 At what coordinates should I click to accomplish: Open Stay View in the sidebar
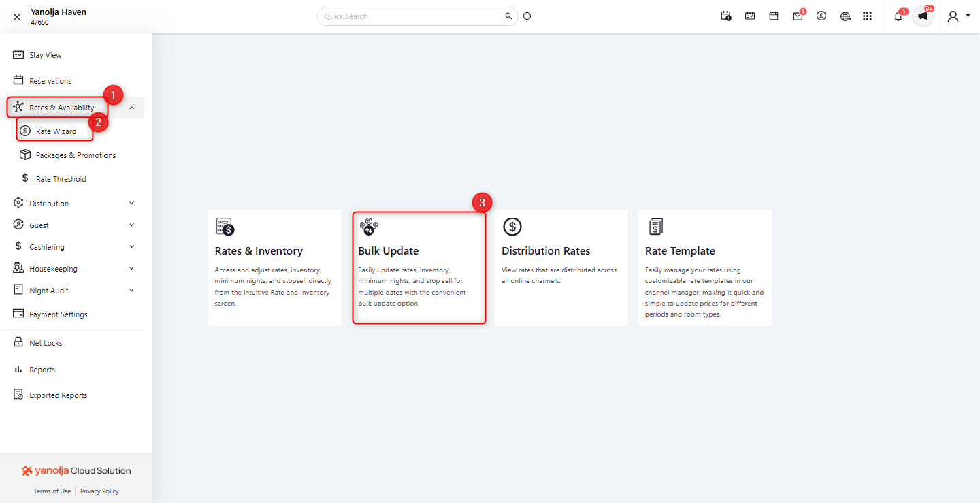click(45, 55)
